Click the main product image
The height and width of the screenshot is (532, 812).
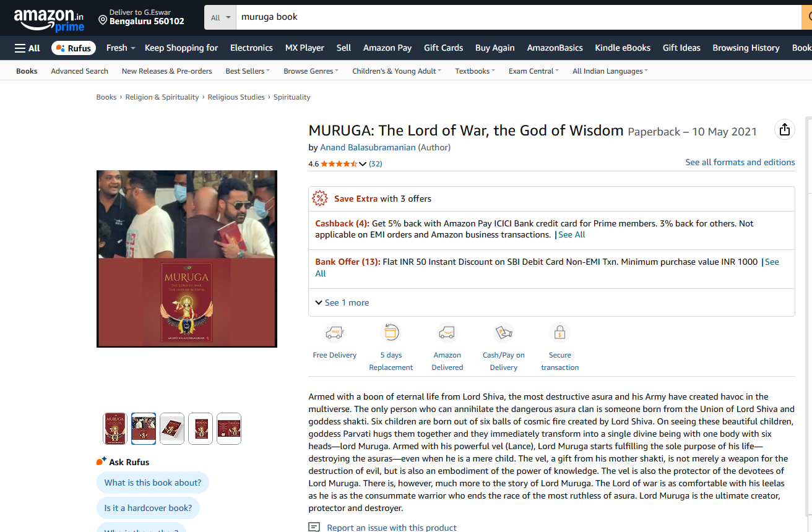click(x=187, y=259)
